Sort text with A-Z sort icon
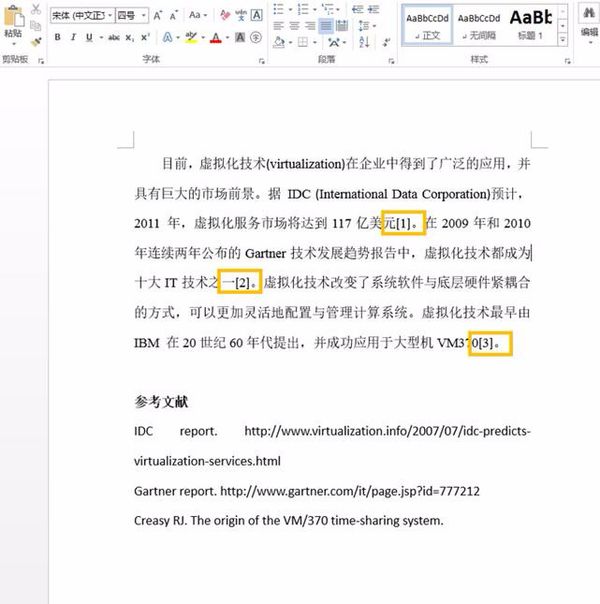 [x=364, y=42]
